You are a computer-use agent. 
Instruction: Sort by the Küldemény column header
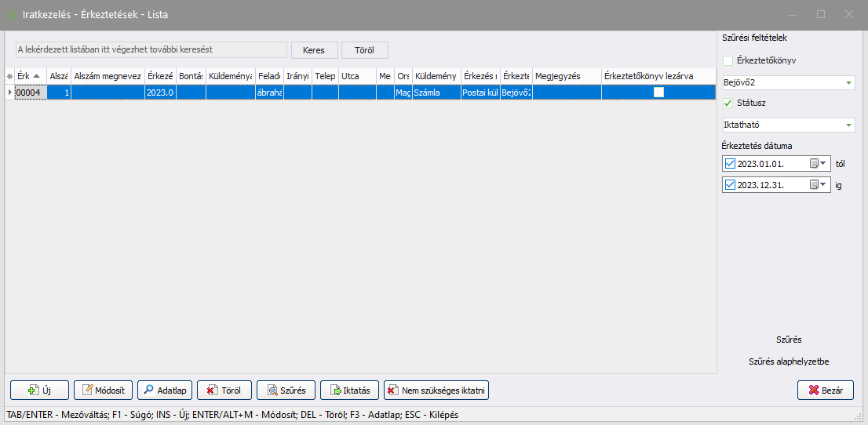pos(436,76)
